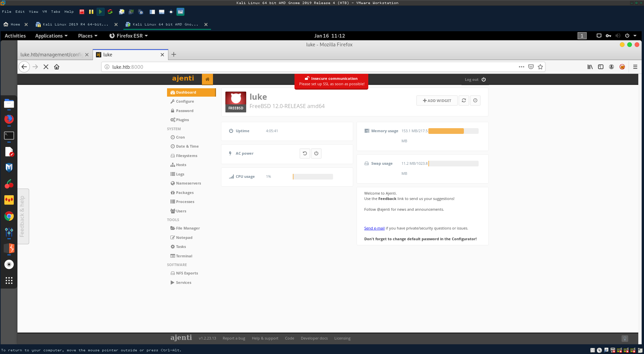Image resolution: width=644 pixels, height=354 pixels.
Task: Open the VMware VM menu
Action: coord(45,11)
